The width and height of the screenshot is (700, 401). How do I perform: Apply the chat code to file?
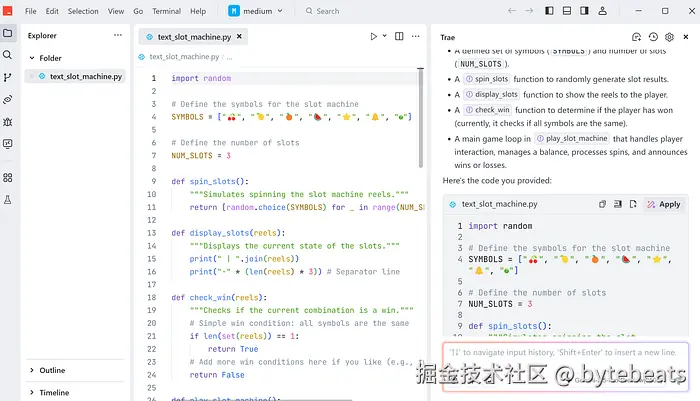[664, 204]
